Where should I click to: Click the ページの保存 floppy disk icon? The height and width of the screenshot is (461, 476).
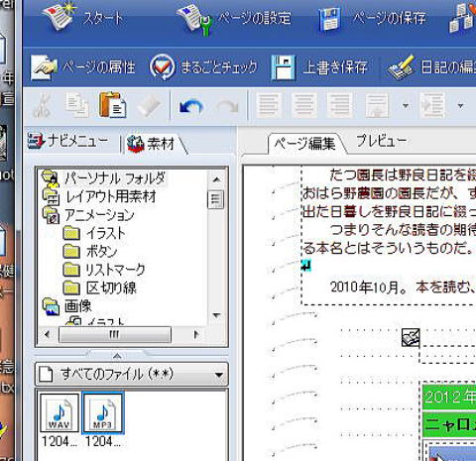329,20
